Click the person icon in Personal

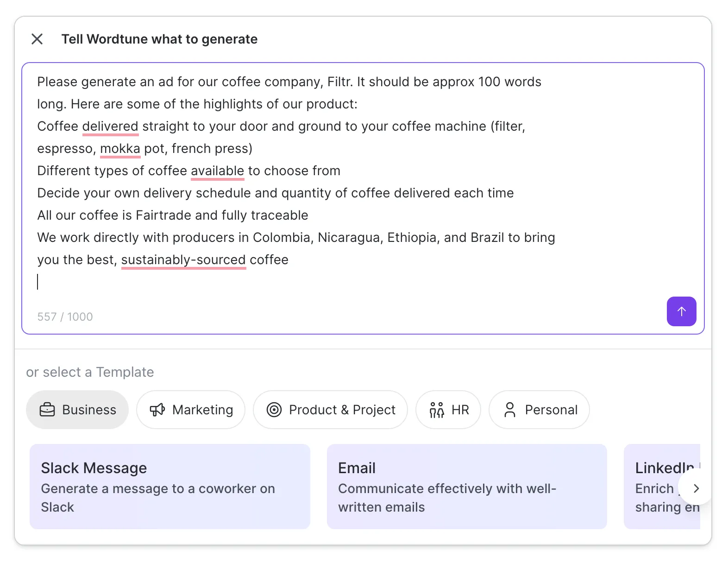pyautogui.click(x=510, y=410)
